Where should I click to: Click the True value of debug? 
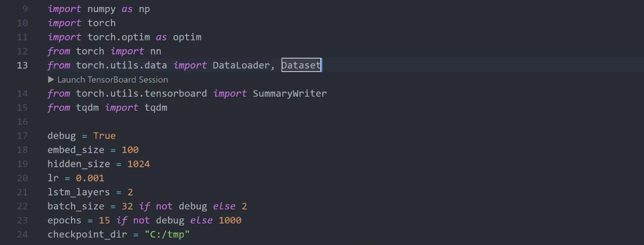coord(104,136)
